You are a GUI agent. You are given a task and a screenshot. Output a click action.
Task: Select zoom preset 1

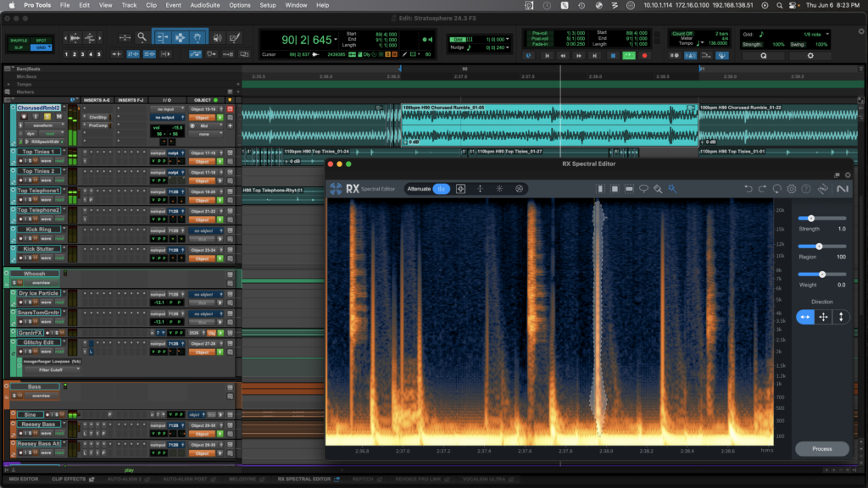tap(66, 54)
